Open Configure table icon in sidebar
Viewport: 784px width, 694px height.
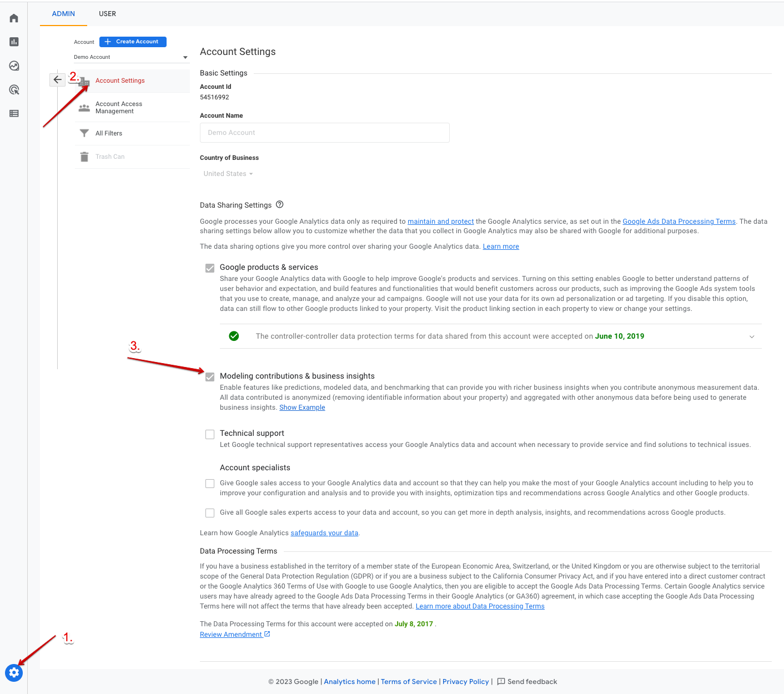click(x=14, y=113)
